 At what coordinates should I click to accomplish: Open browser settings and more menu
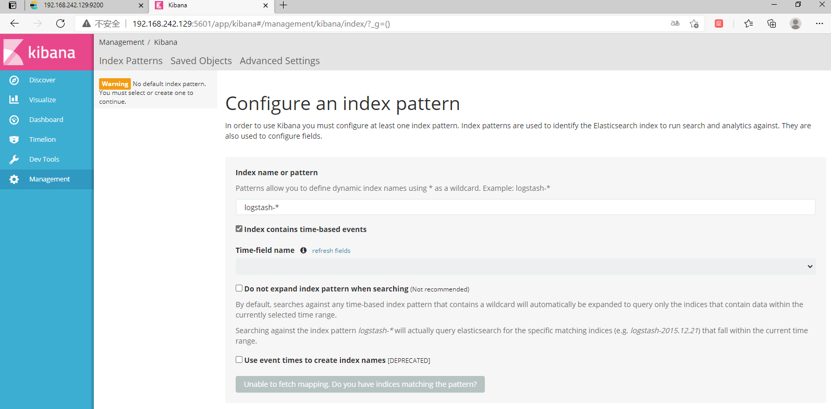(x=819, y=24)
